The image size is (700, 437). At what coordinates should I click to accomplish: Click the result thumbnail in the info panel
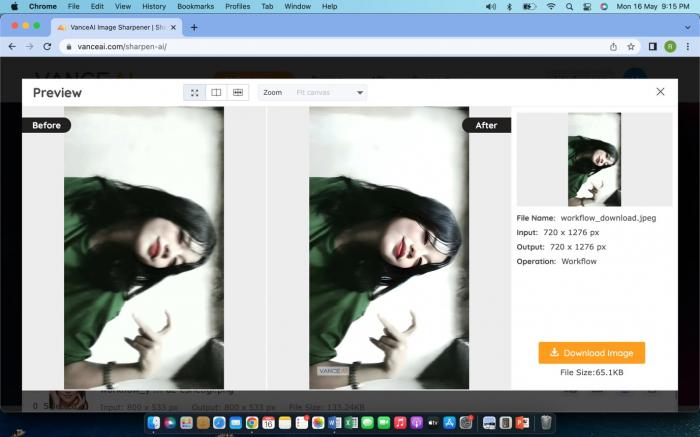pos(594,159)
